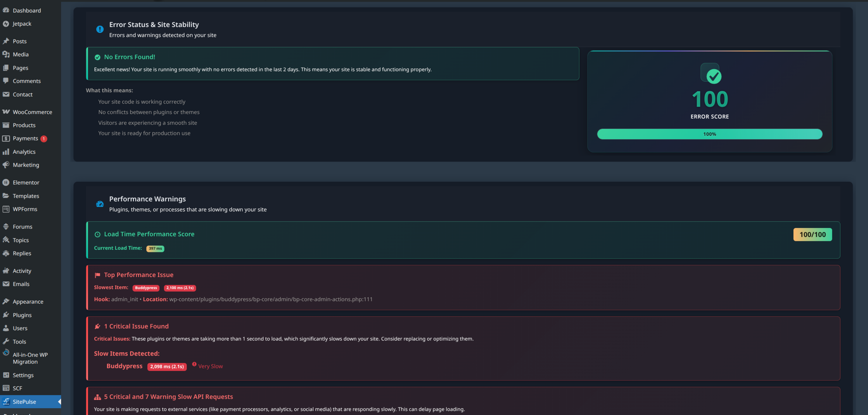Open the Tools menu section
Viewport: 868px width, 415px height.
click(x=19, y=341)
